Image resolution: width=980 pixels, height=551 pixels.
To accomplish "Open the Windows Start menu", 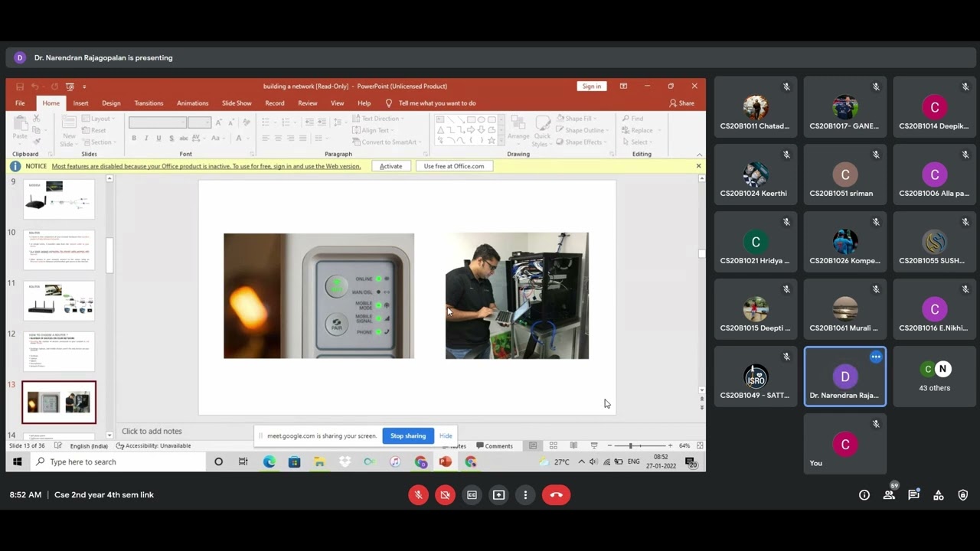I will tap(17, 462).
